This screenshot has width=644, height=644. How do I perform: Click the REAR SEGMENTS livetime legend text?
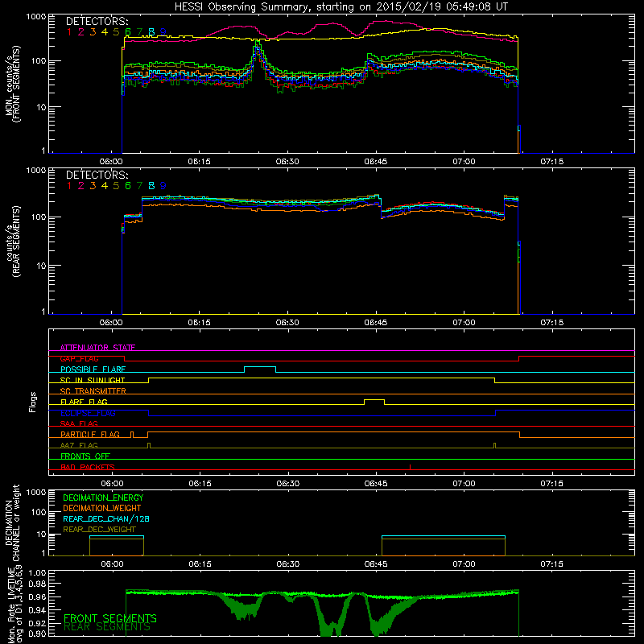107,627
